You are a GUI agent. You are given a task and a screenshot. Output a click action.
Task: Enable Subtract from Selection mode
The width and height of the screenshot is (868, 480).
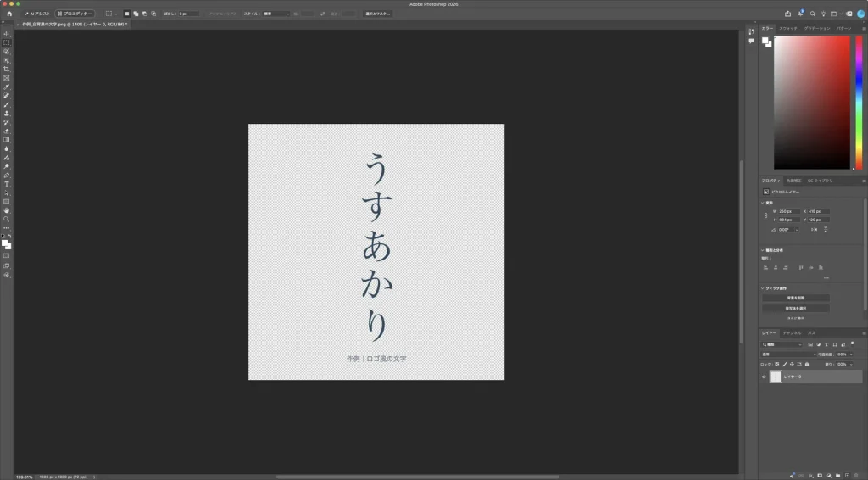point(144,14)
